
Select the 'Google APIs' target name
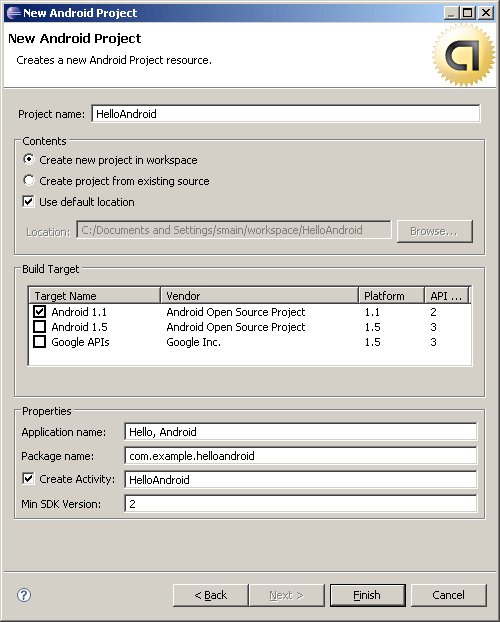click(80, 342)
